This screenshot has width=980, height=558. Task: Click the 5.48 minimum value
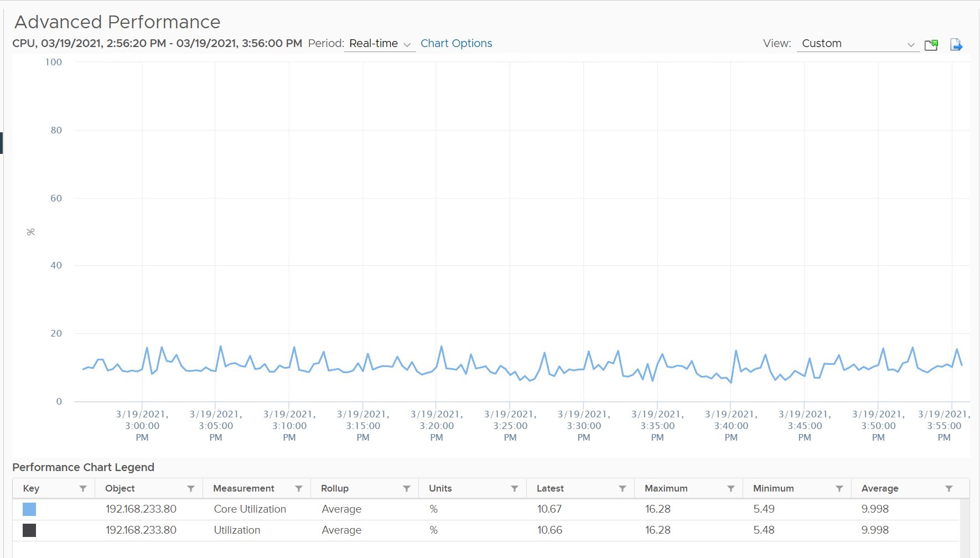pyautogui.click(x=764, y=530)
